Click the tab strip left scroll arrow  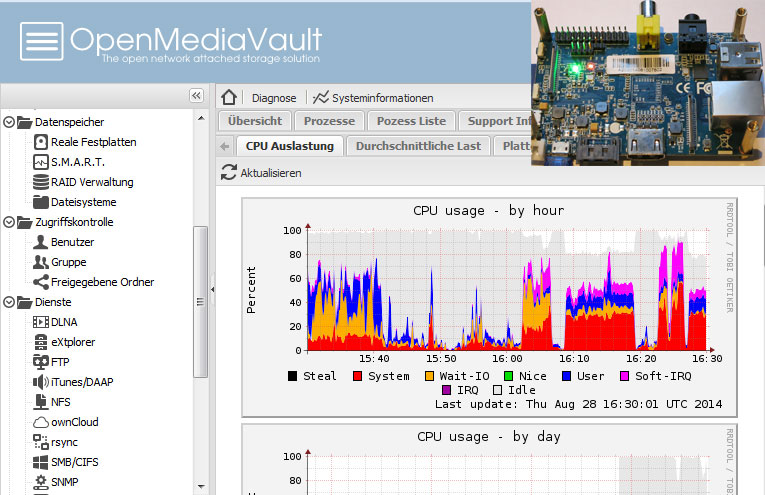coord(224,146)
